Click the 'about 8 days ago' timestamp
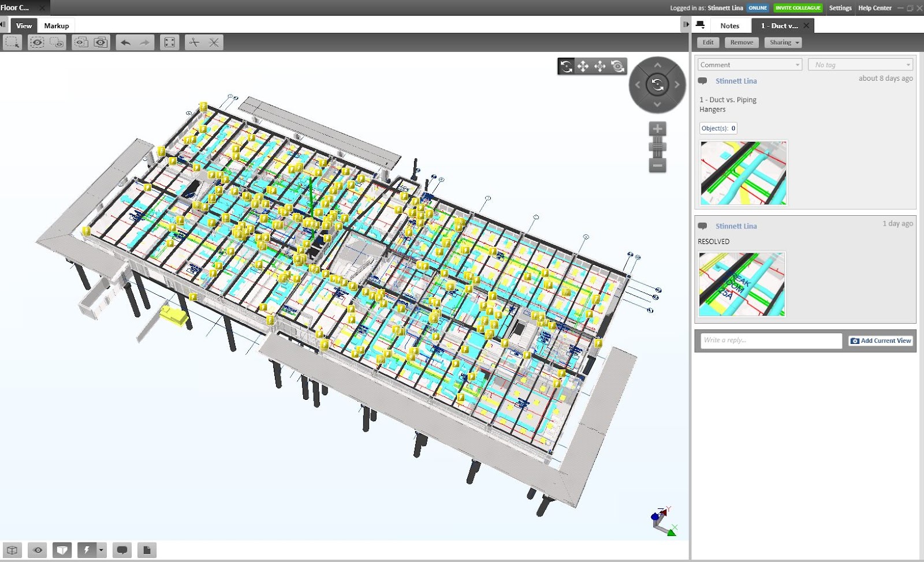 (885, 78)
